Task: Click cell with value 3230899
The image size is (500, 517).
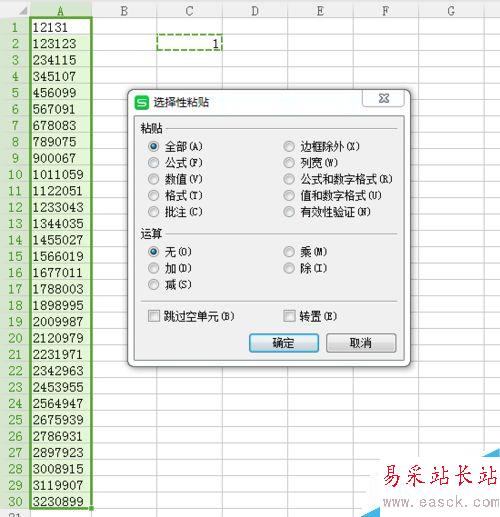Action: [61, 501]
